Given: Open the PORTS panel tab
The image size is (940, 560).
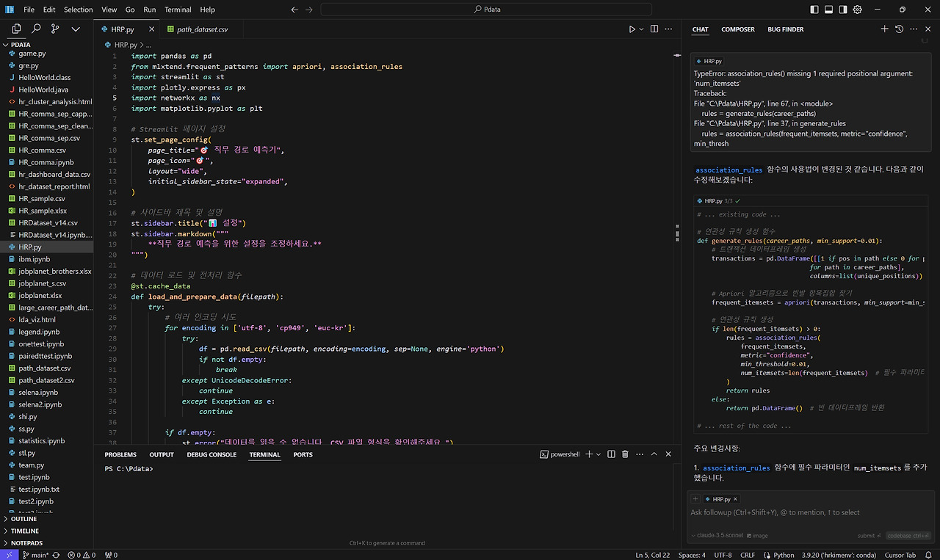Looking at the screenshot, I should [303, 454].
